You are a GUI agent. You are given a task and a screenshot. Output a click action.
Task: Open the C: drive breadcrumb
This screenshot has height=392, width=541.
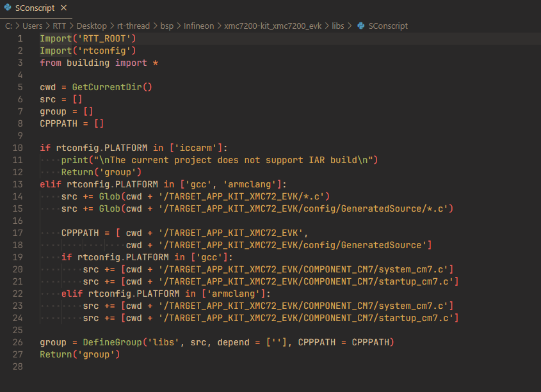[8, 26]
